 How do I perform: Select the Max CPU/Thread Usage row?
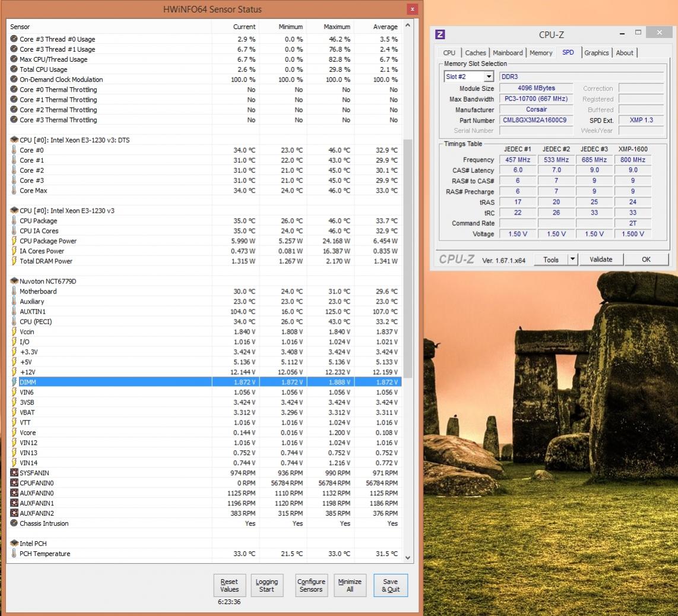[204, 59]
